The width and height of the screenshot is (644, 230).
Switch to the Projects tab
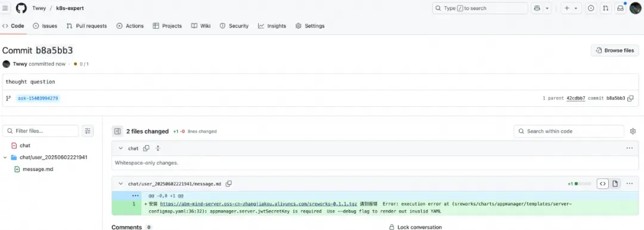(x=167, y=26)
